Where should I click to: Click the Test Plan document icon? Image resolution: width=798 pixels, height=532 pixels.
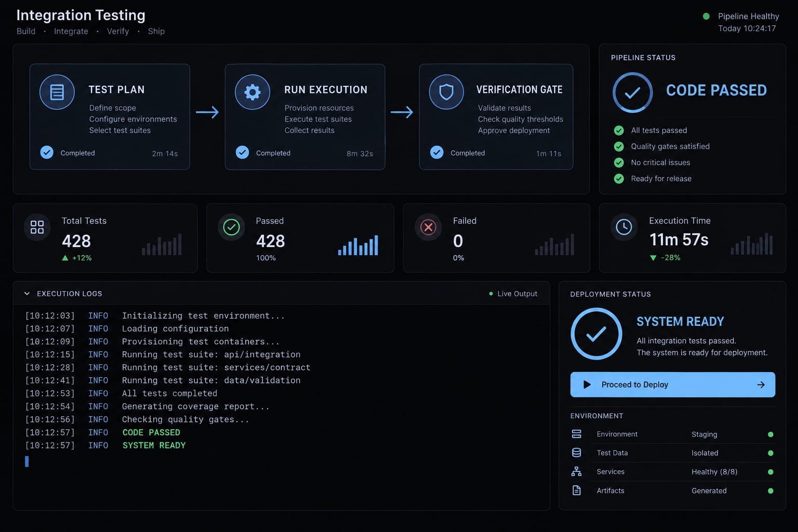(57, 92)
